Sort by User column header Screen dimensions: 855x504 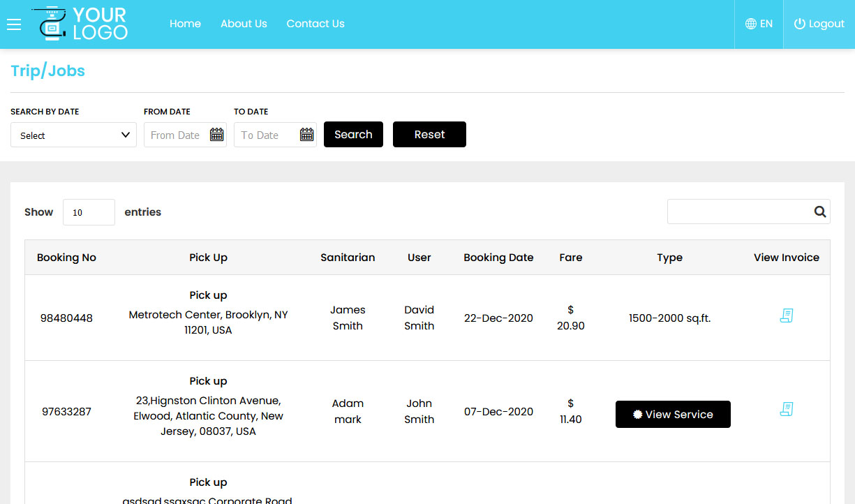[419, 258]
